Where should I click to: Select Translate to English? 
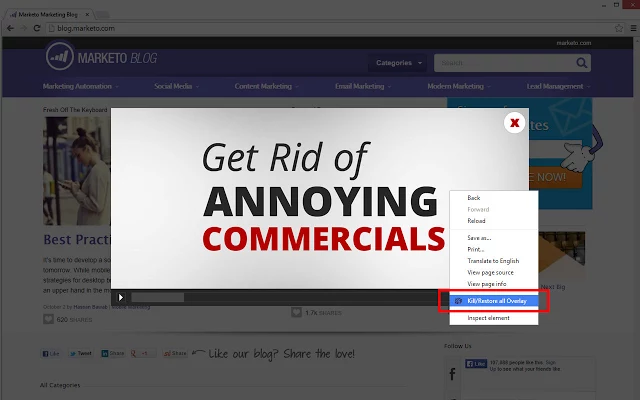point(494,261)
